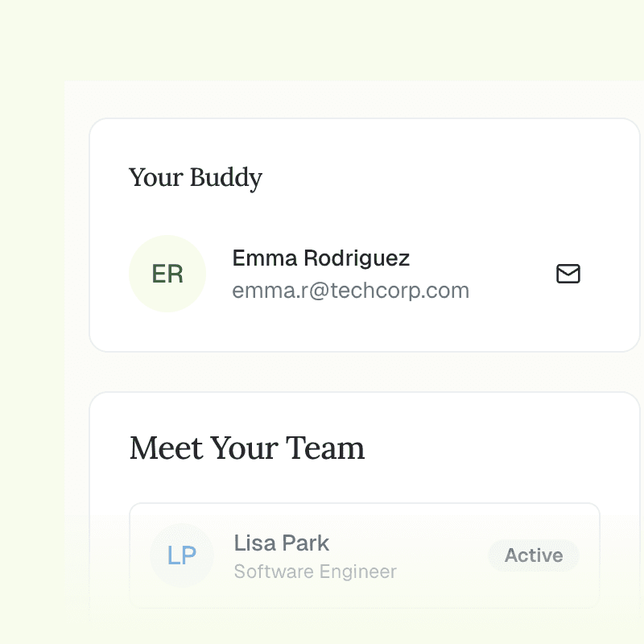The height and width of the screenshot is (644, 644).
Task: Click the ER avatar circle
Action: (x=167, y=274)
